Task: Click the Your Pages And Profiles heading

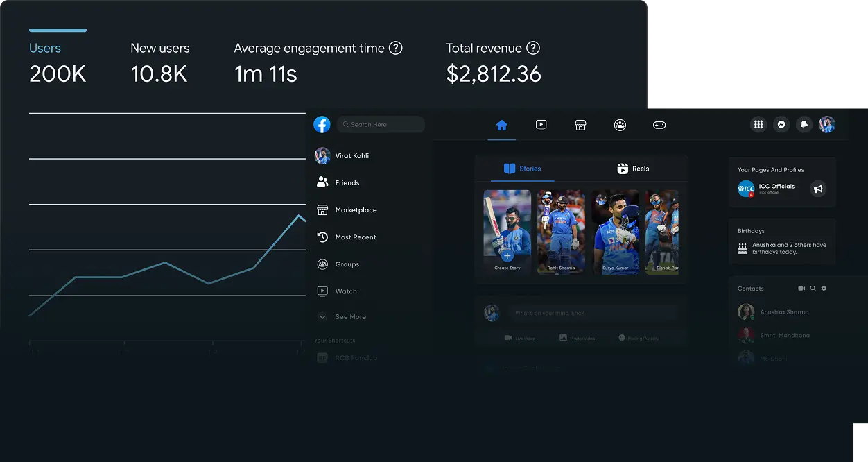Action: (771, 169)
